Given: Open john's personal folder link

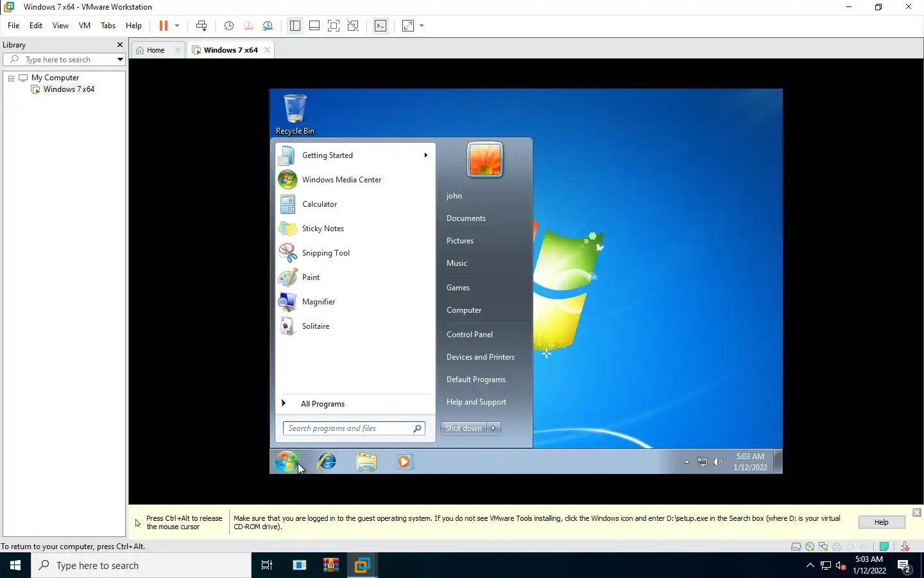Looking at the screenshot, I should [454, 196].
